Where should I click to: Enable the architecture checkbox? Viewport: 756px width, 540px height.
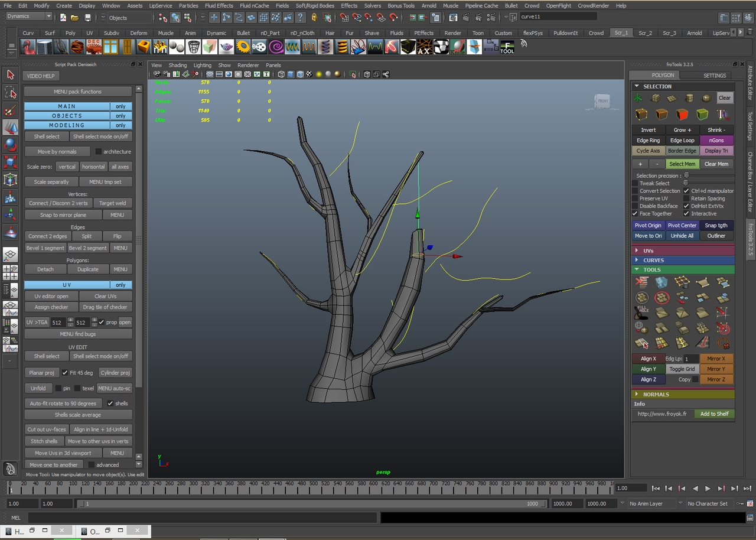pos(99,152)
